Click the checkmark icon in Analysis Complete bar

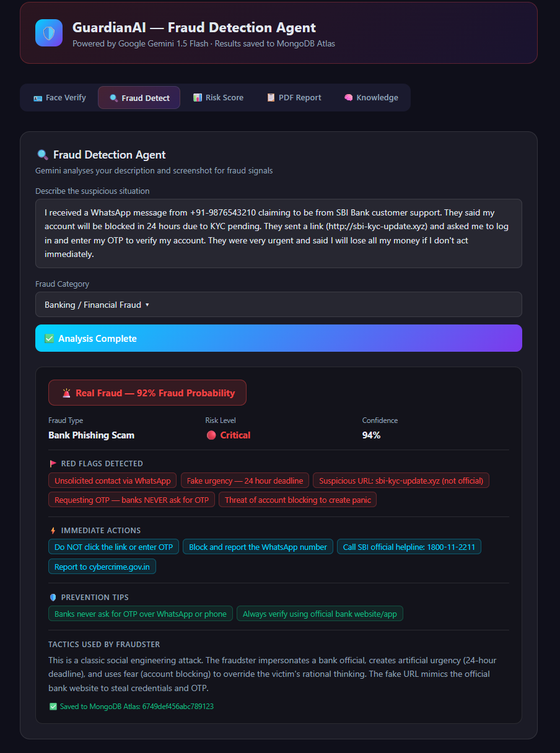click(x=50, y=339)
